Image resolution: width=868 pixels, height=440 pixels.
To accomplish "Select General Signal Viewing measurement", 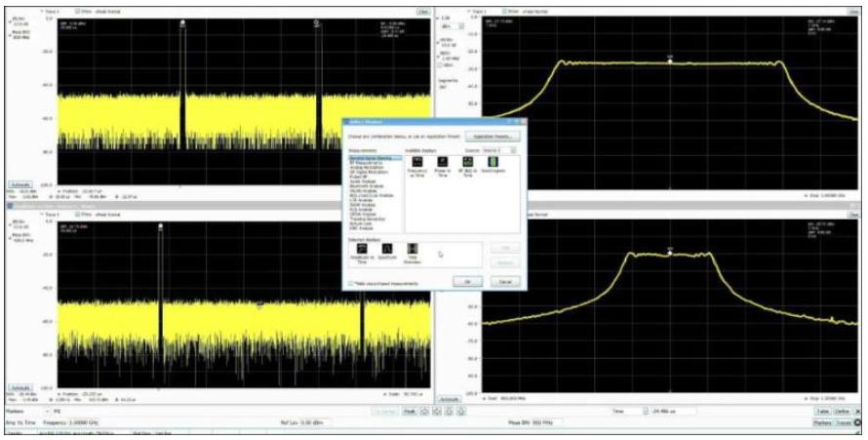I will pyautogui.click(x=375, y=158).
